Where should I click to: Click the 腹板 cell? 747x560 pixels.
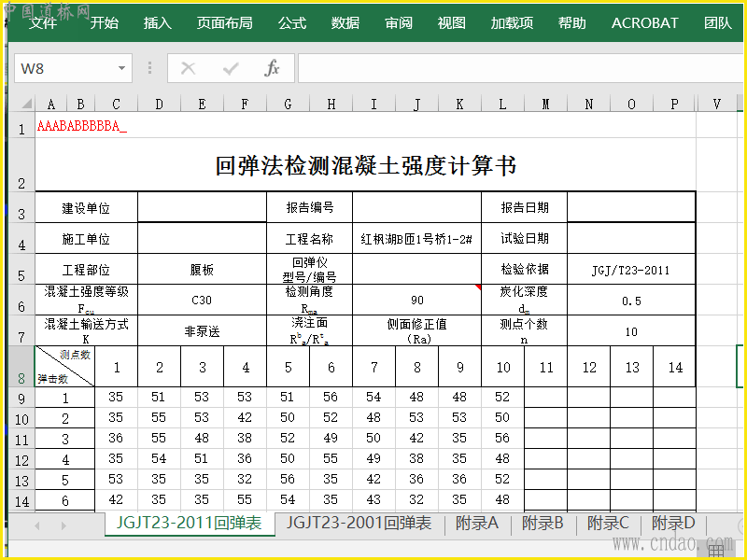[202, 270]
